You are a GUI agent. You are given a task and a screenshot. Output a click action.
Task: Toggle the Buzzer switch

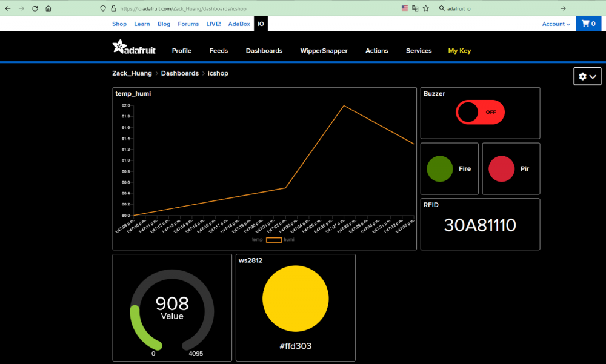480,112
